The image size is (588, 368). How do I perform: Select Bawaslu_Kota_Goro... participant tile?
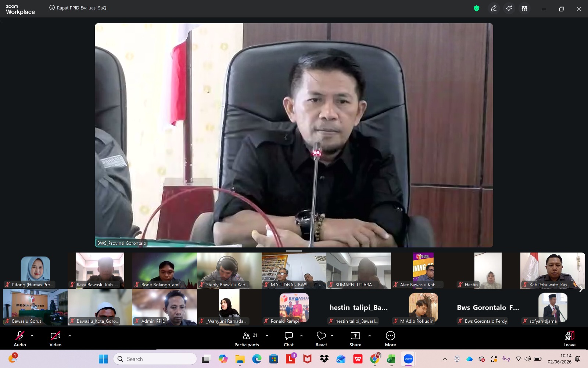(100, 307)
